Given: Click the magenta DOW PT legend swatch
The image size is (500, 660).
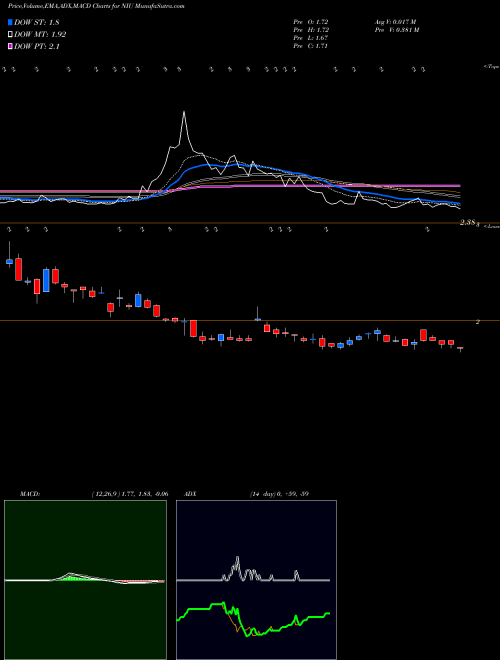Looking at the screenshot, I should click(11, 46).
